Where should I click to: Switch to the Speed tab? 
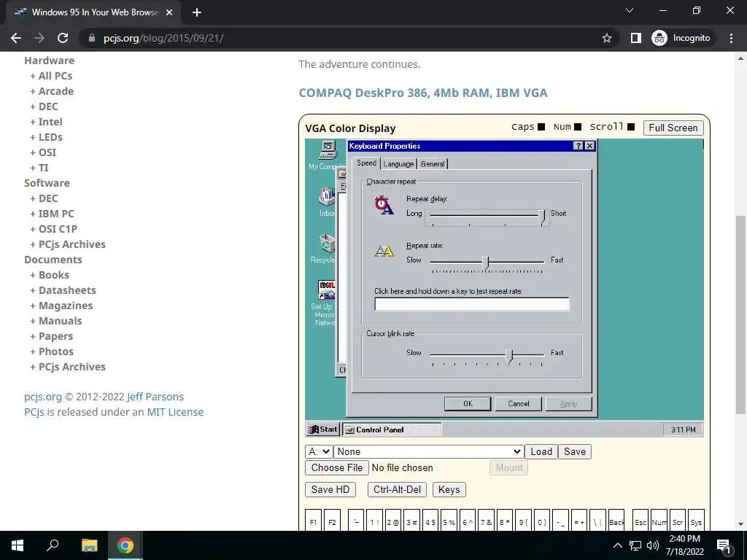[366, 163]
